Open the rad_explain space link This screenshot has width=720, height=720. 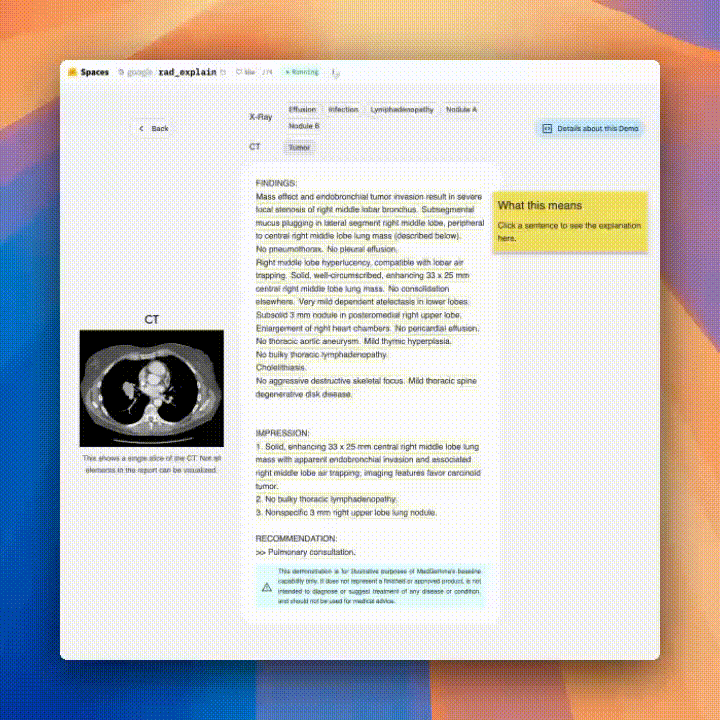(x=187, y=72)
